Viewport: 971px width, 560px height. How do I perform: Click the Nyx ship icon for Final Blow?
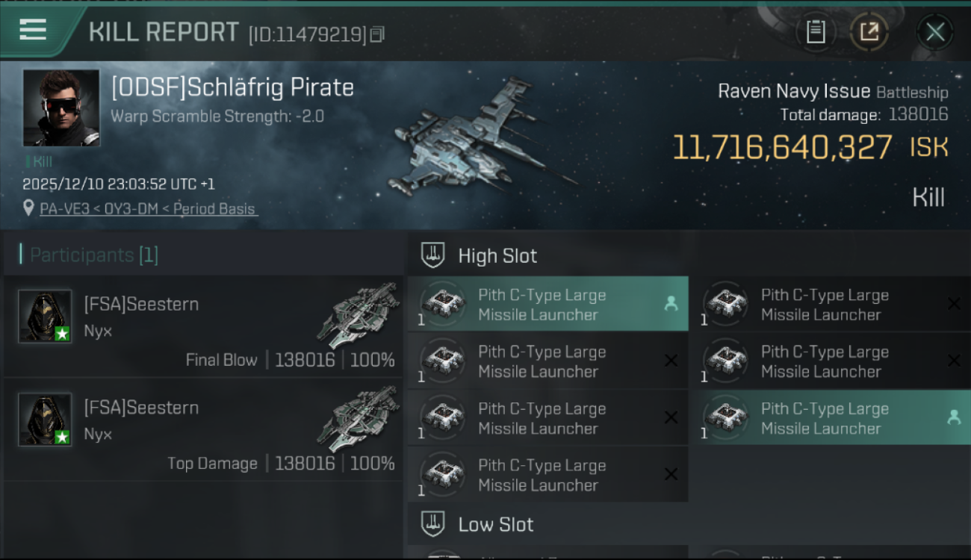(x=360, y=315)
